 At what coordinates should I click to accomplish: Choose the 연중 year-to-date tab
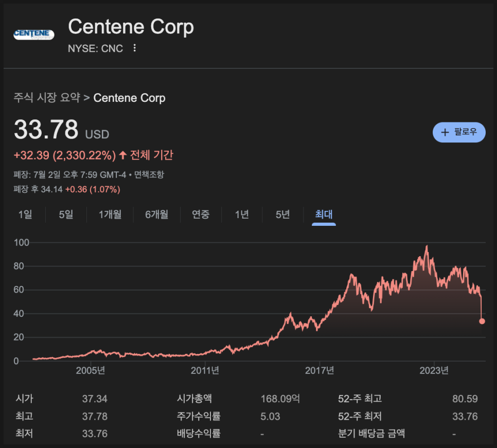point(201,214)
